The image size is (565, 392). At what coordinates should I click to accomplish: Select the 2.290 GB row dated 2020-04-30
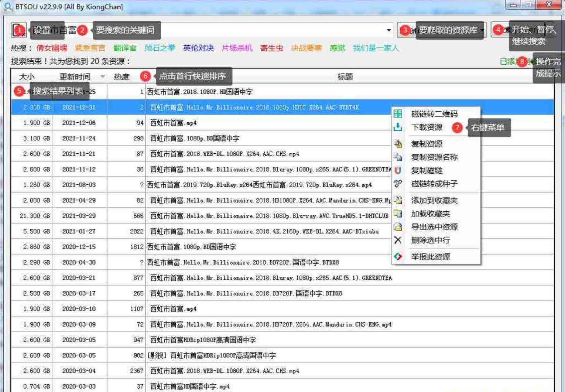pos(282,262)
